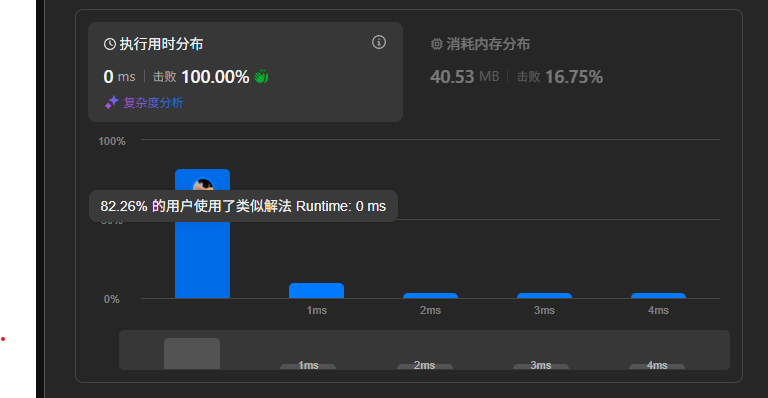Click the 1ms bar in the chart

coord(316,291)
